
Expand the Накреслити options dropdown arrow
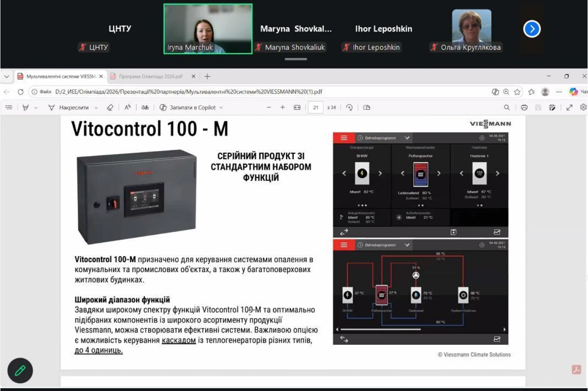tap(96, 108)
